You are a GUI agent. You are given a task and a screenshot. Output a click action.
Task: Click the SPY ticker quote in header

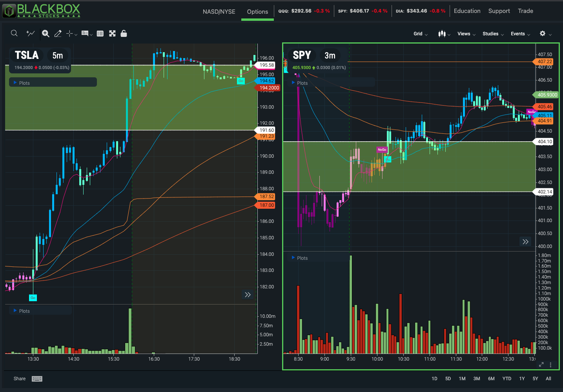(363, 11)
